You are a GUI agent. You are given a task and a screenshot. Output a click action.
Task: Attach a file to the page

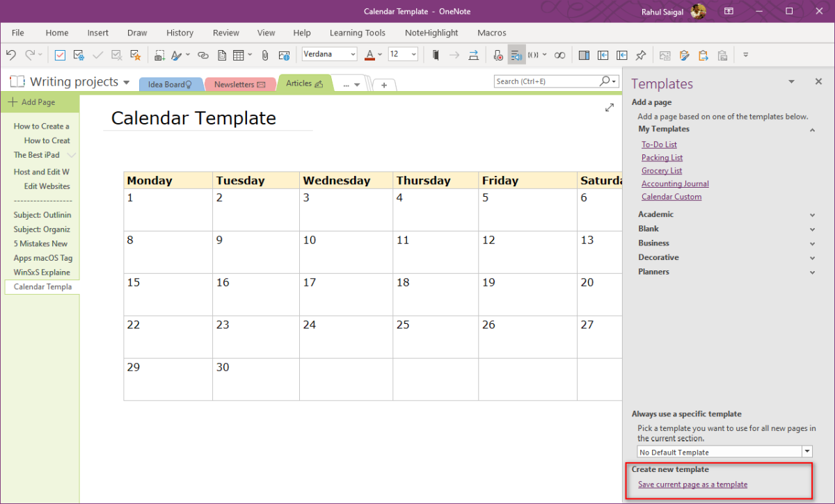click(x=264, y=54)
